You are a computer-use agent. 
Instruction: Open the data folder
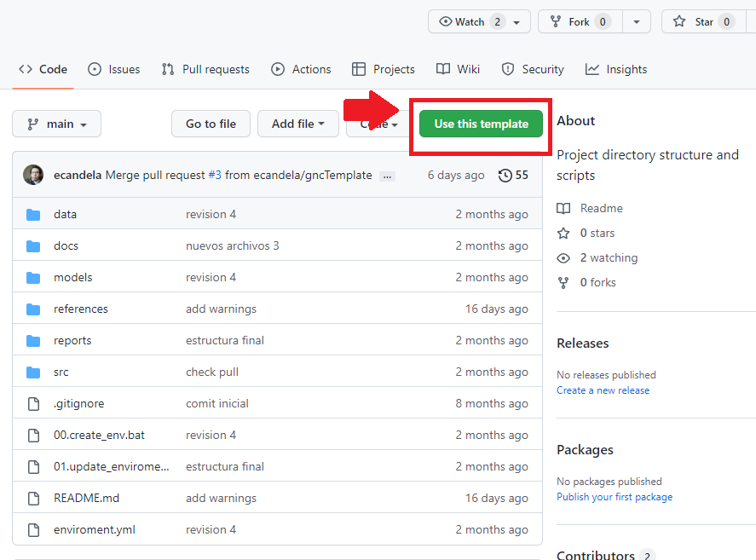click(65, 214)
